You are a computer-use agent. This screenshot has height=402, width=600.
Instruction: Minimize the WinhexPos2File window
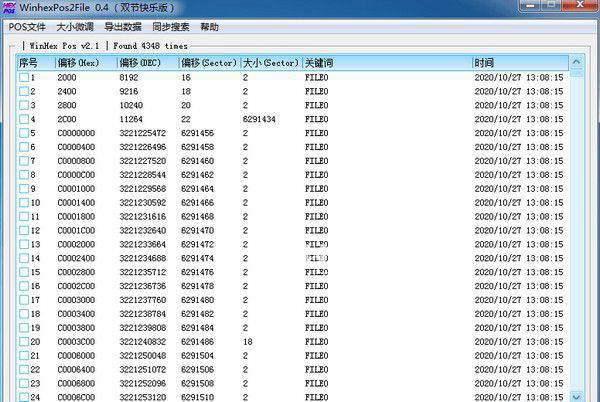click(x=531, y=5)
